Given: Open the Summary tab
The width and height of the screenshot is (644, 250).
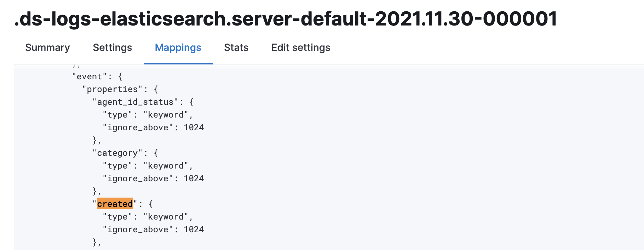Looking at the screenshot, I should (47, 47).
